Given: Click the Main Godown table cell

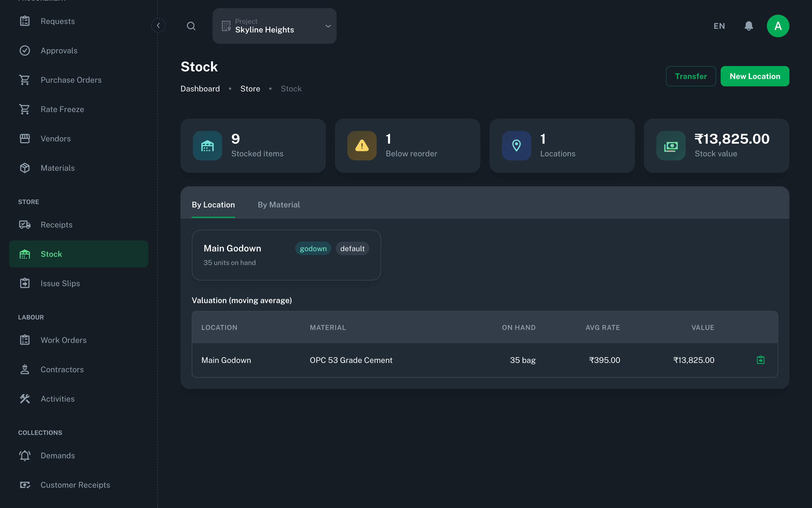Looking at the screenshot, I should click(x=226, y=360).
